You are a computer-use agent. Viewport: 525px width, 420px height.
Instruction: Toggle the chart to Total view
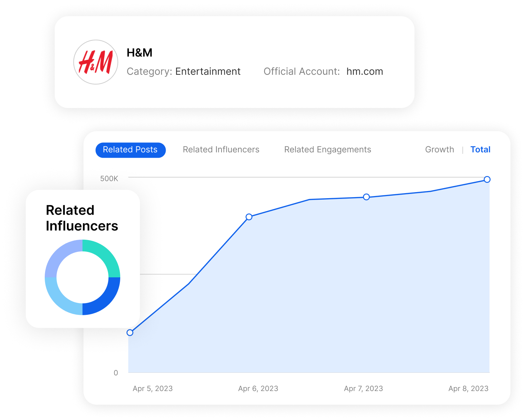[x=480, y=150]
